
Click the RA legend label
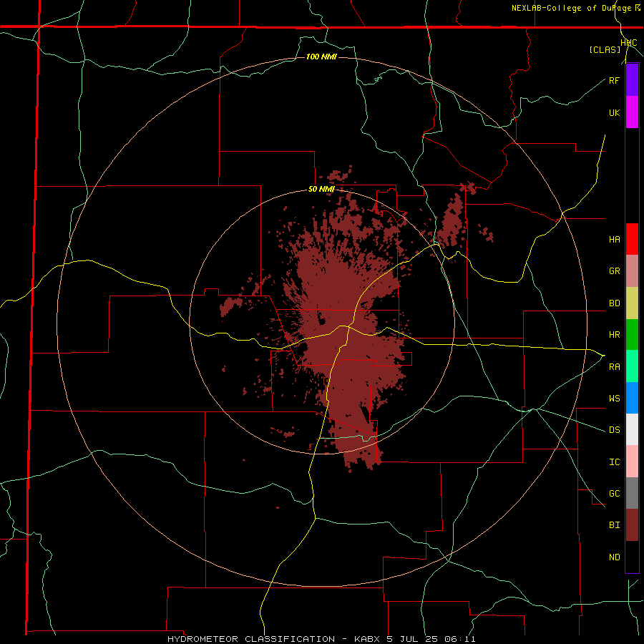(614, 366)
